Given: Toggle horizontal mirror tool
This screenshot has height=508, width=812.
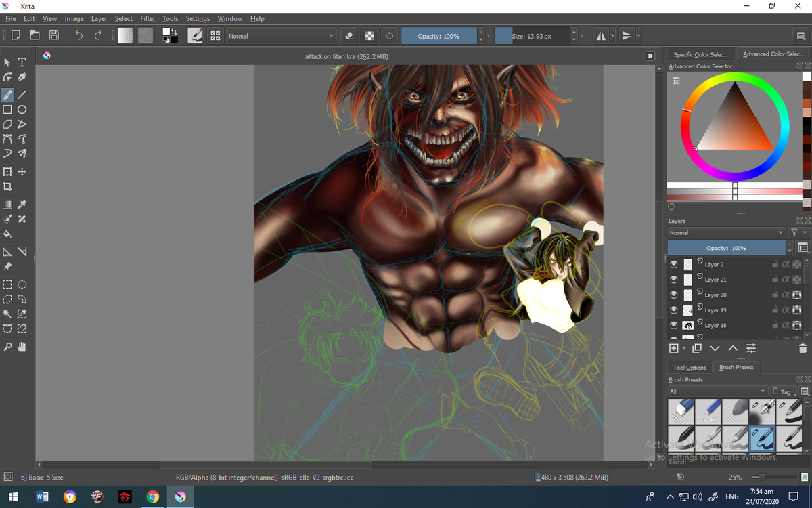Looking at the screenshot, I should point(600,35).
